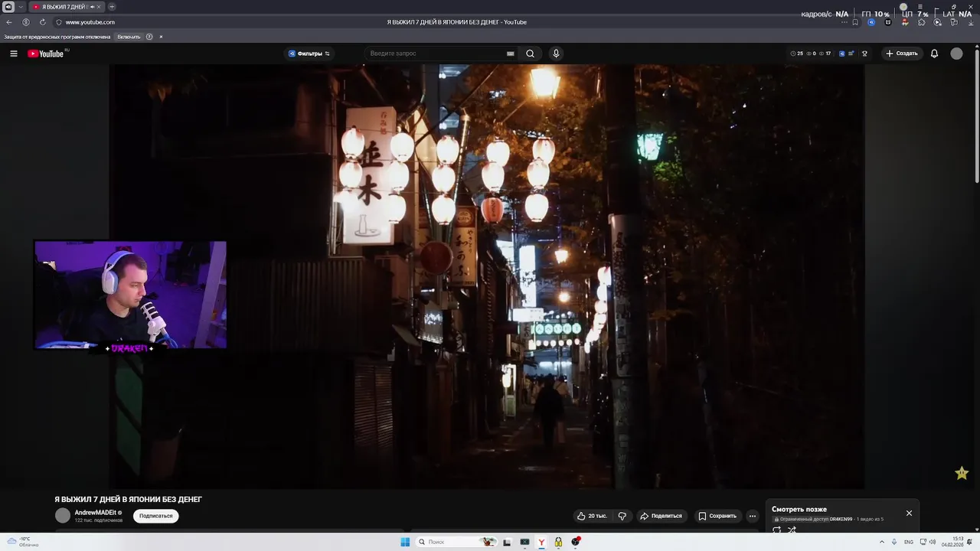Open the ENG language indicator

tap(909, 542)
